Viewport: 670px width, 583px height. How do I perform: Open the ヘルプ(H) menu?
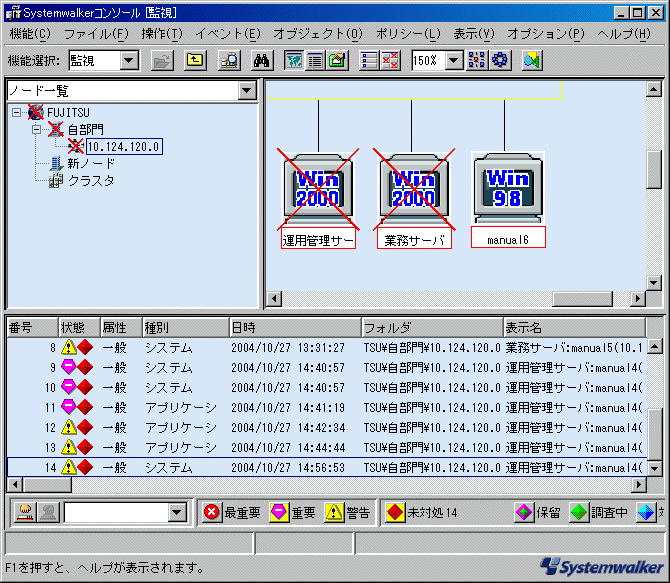click(x=624, y=33)
